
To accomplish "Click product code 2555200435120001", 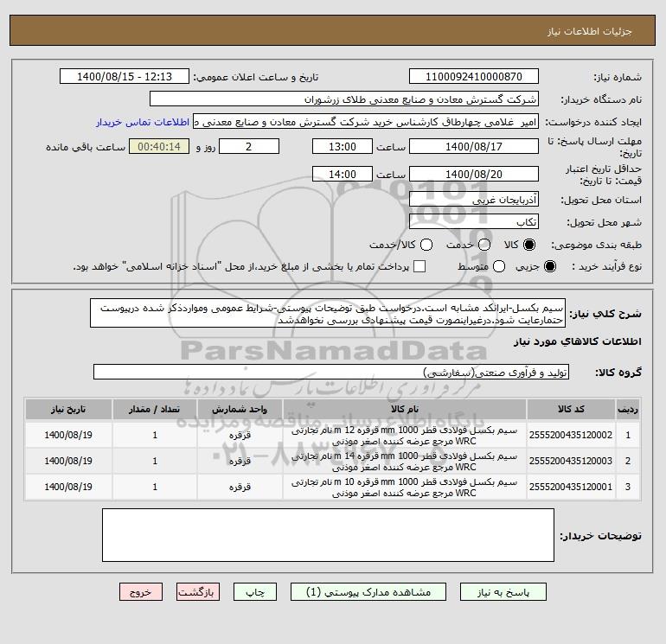I will coord(571,487).
